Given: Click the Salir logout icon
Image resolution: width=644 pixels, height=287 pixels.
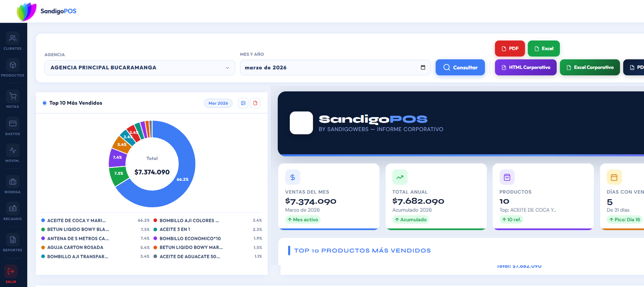Looking at the screenshot, I should (11, 271).
